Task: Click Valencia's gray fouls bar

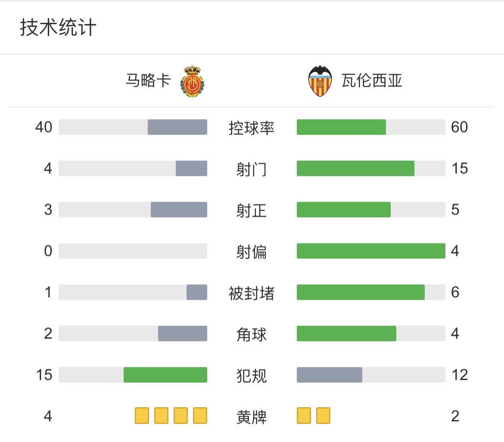Action: [330, 375]
